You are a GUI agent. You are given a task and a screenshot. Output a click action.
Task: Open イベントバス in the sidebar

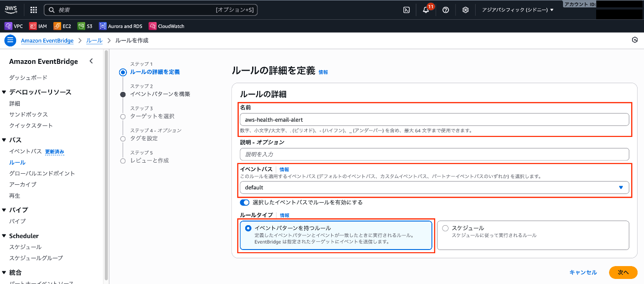(x=25, y=151)
